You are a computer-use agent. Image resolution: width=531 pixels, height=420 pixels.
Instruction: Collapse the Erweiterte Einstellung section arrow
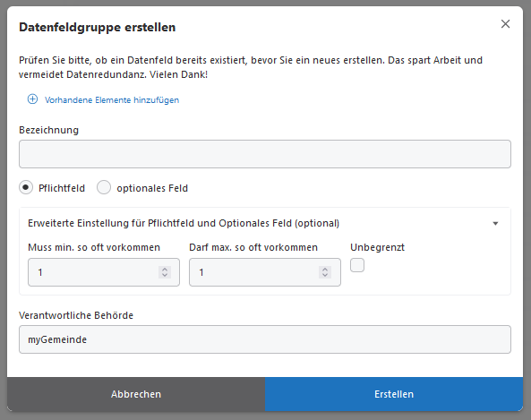click(x=495, y=224)
